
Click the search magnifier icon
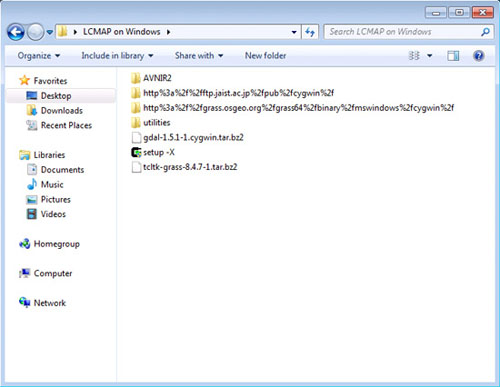486,32
